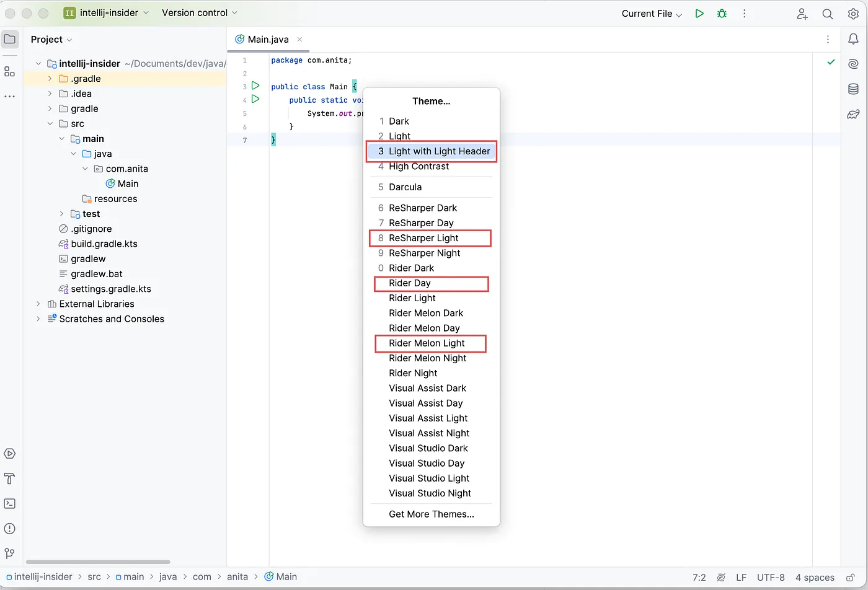Screen dimensions: 868x590
Task: Open the Project view selector dropdown
Action: 51,39
